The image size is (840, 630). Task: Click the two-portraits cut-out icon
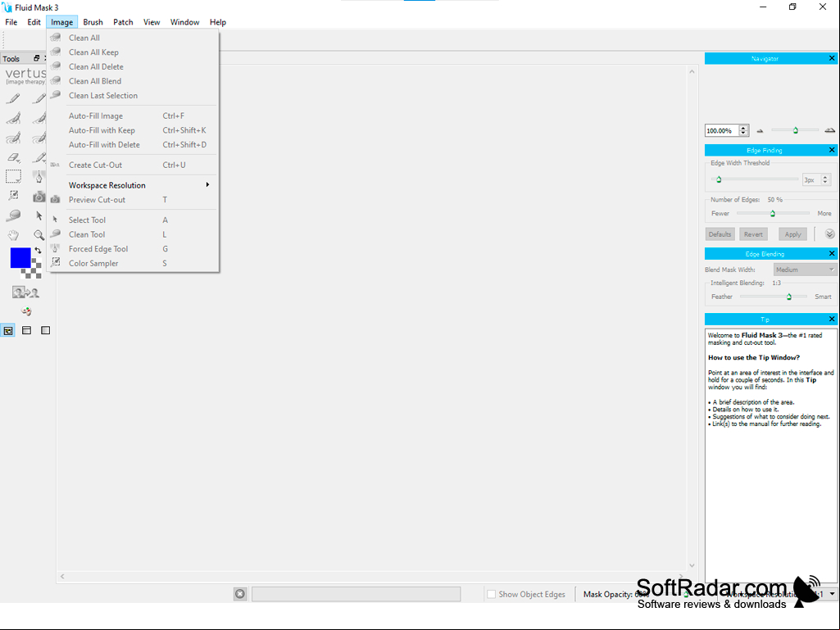pyautogui.click(x=25, y=292)
